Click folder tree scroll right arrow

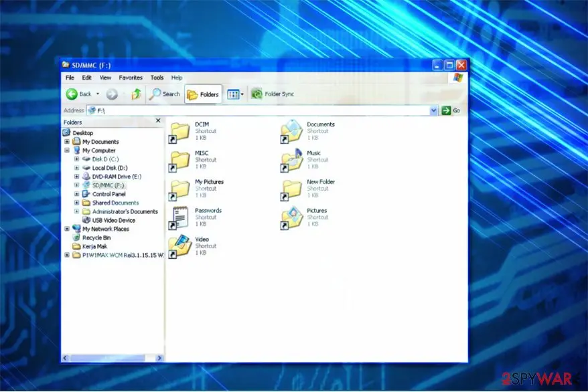click(159, 358)
